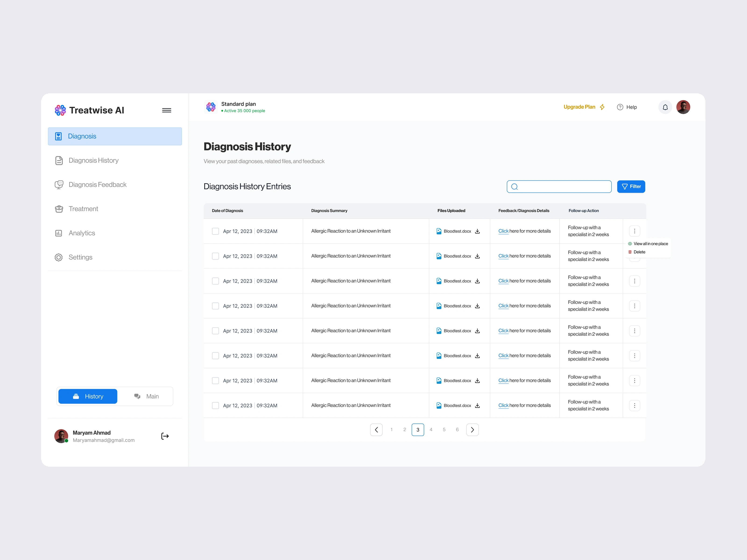Click the logout icon next to Maryam Ahmad
Viewport: 747px width, 560px height.
(165, 436)
